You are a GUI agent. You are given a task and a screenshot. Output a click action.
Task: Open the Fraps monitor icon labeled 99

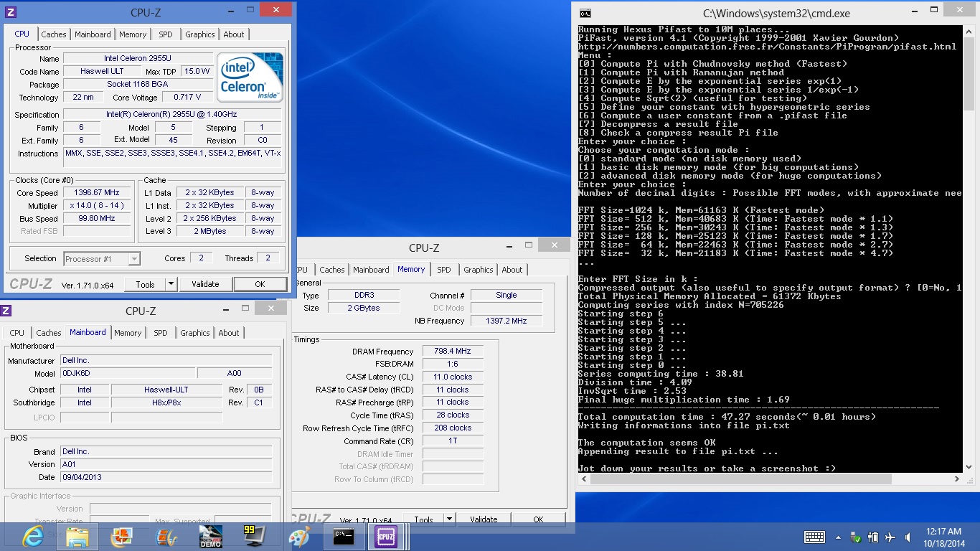255,537
